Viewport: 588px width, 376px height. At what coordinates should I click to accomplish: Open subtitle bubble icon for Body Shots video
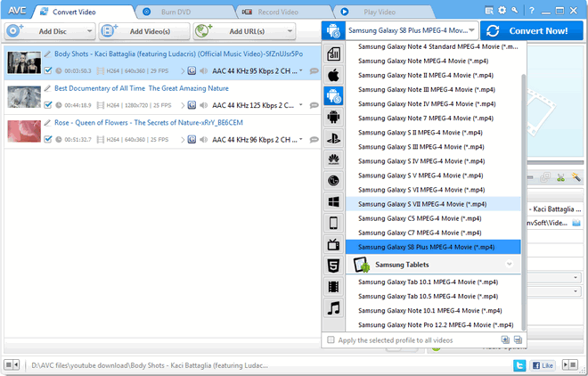click(314, 71)
